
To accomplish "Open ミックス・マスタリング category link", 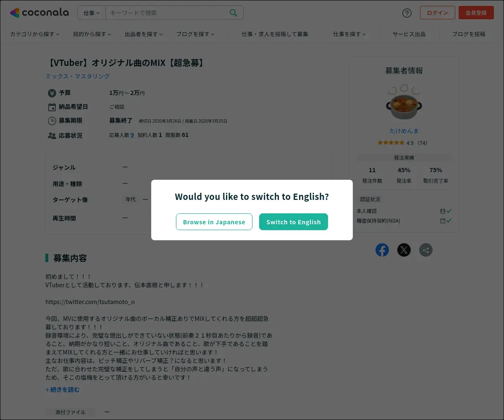I will [77, 76].
